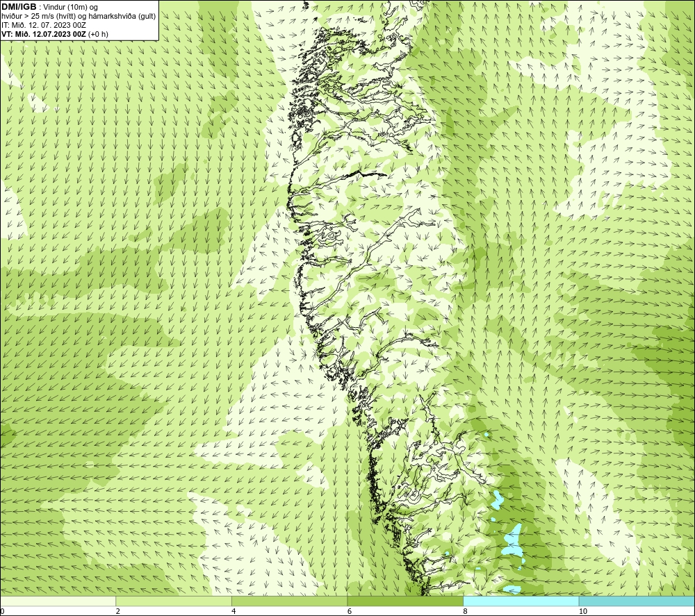The height and width of the screenshot is (616, 695).
Task: Click the scale label '4'
Action: pyautogui.click(x=234, y=612)
